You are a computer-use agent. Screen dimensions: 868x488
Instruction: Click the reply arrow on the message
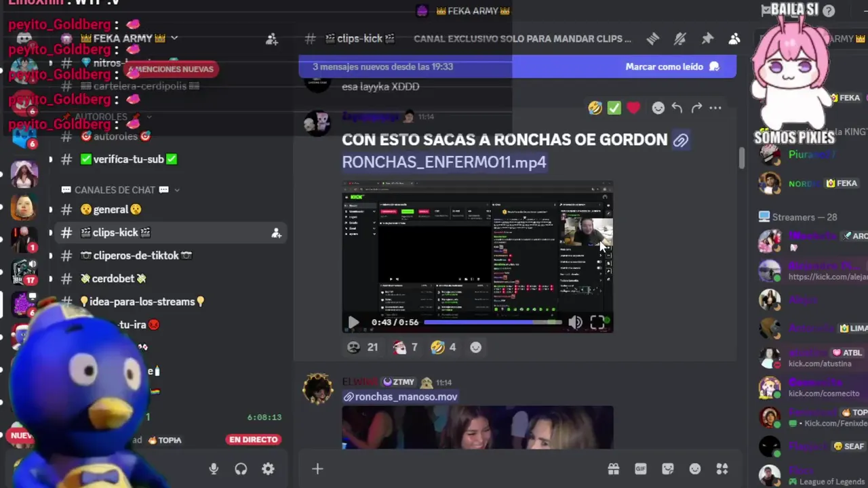click(677, 108)
